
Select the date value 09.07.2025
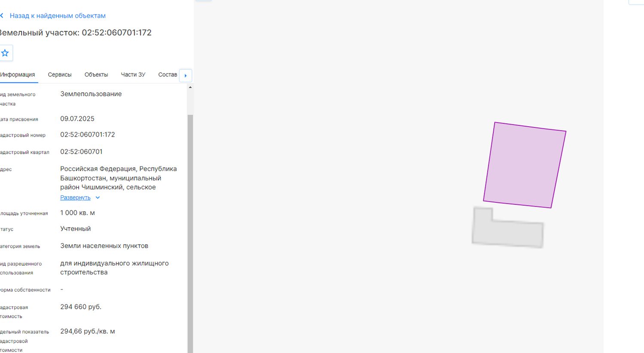click(x=77, y=119)
